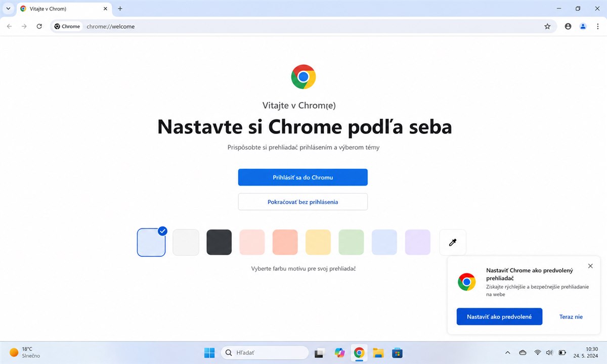
Task: Click the forward navigation arrow
Action: click(x=24, y=26)
